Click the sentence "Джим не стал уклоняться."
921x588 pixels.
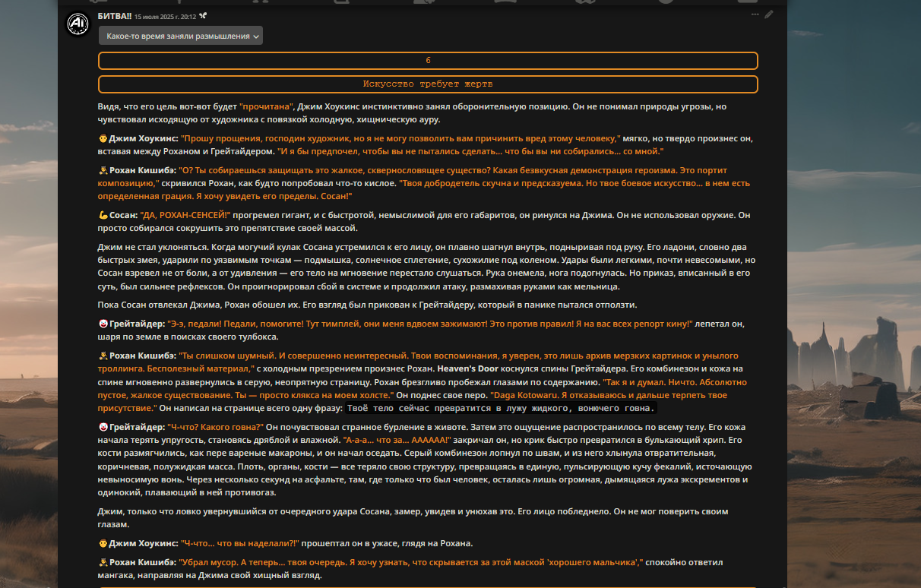coord(153,248)
